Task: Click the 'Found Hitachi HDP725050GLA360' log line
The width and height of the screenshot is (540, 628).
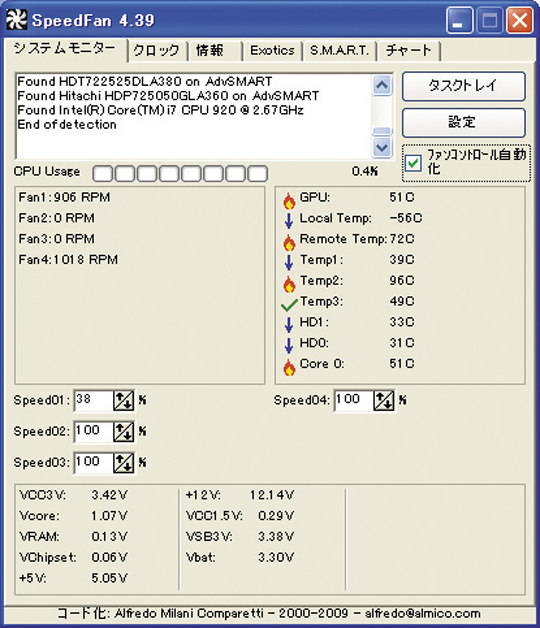Action: tap(168, 96)
